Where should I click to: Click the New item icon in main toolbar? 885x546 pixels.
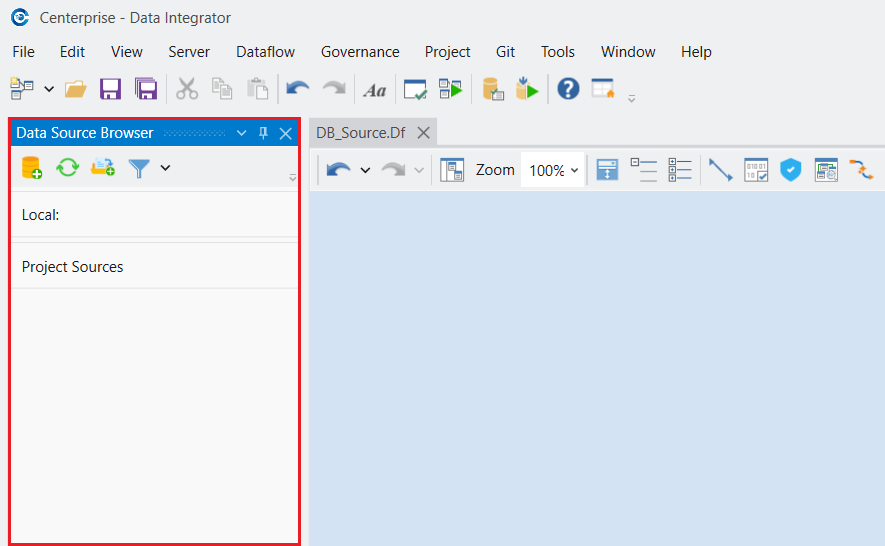tap(22, 89)
